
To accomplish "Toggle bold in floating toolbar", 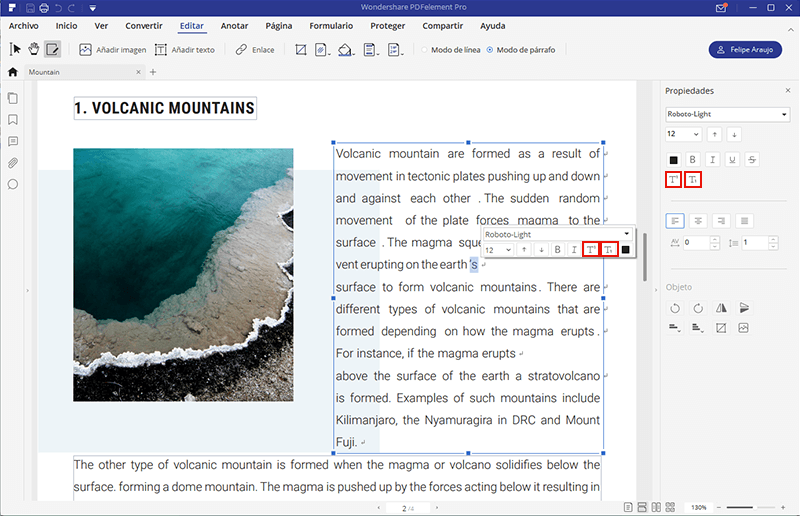I will pos(558,250).
